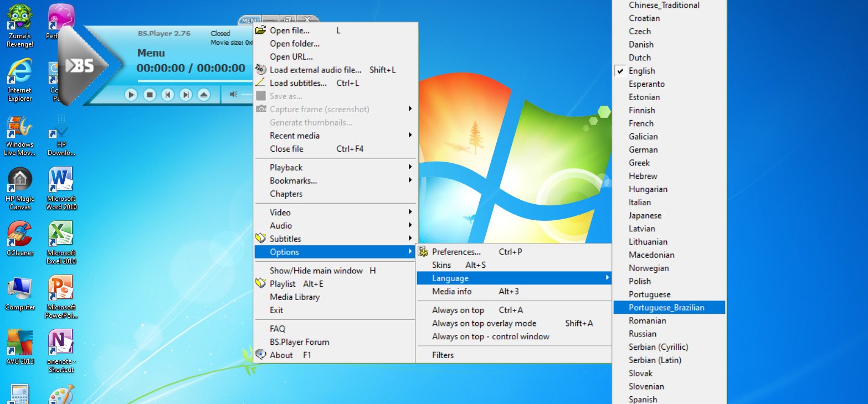Expand the Language submenu
The height and width of the screenshot is (404, 868).
pyautogui.click(x=513, y=278)
